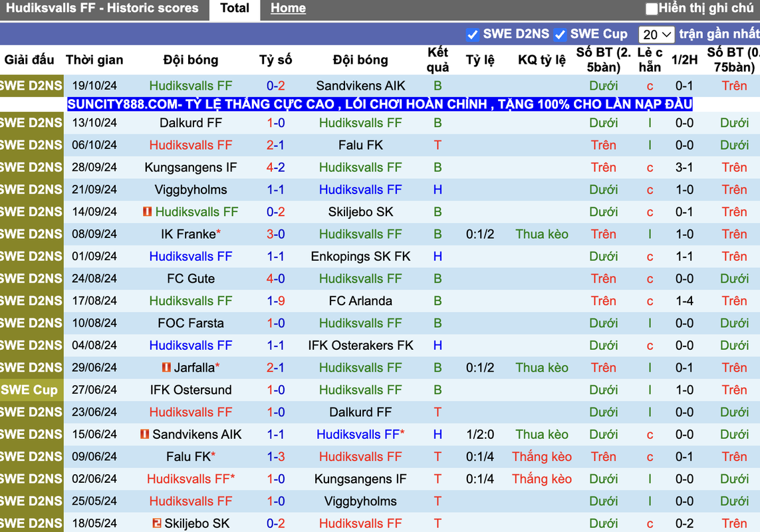Click score 4-0 in FC Gute row
Viewport: 760px width, 532px height.
coord(276,279)
